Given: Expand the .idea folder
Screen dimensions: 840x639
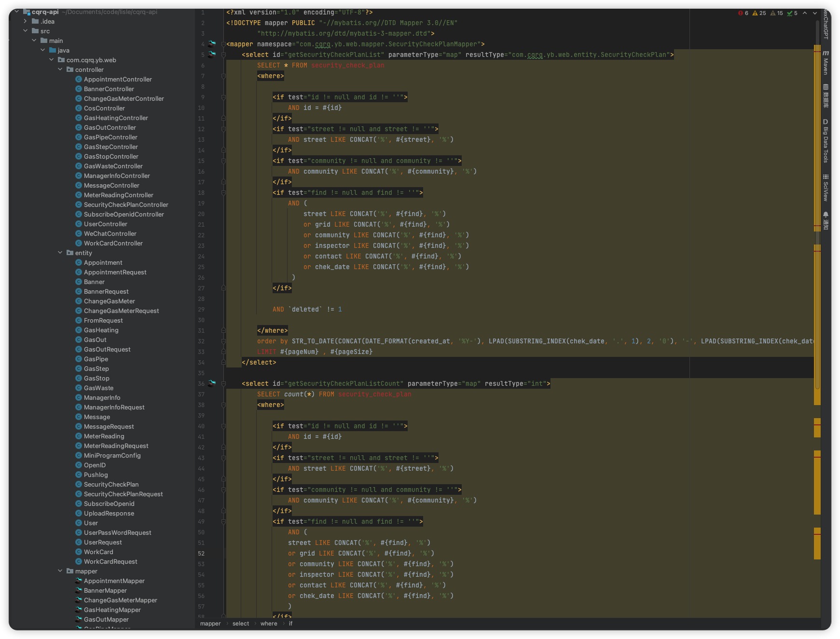Looking at the screenshot, I should (x=26, y=21).
